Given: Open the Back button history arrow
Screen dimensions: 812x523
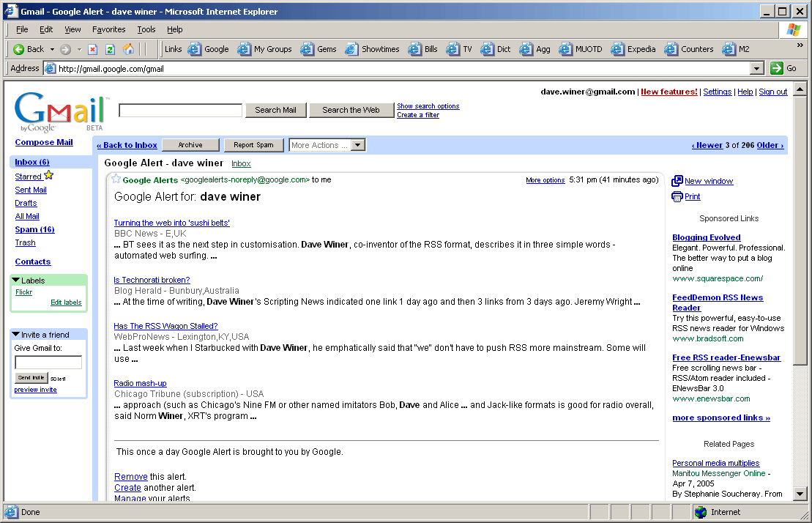Looking at the screenshot, I should 51,50.
